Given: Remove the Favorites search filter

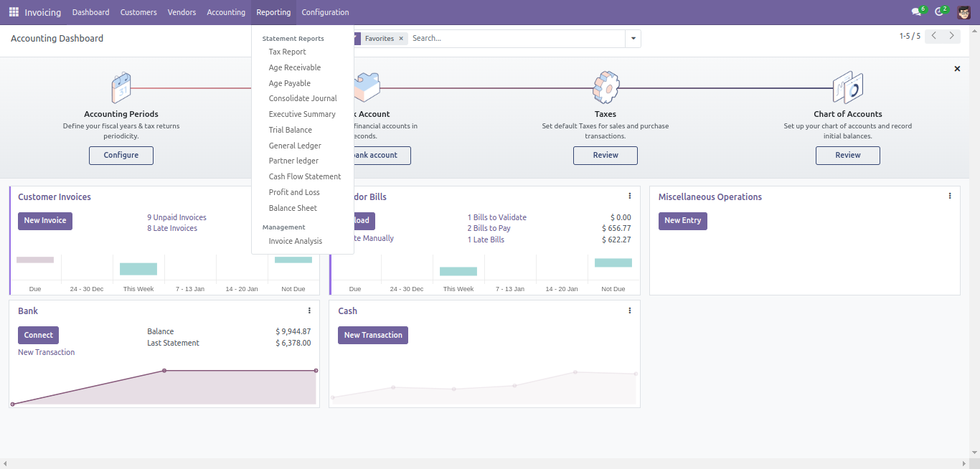Looking at the screenshot, I should pyautogui.click(x=401, y=39).
